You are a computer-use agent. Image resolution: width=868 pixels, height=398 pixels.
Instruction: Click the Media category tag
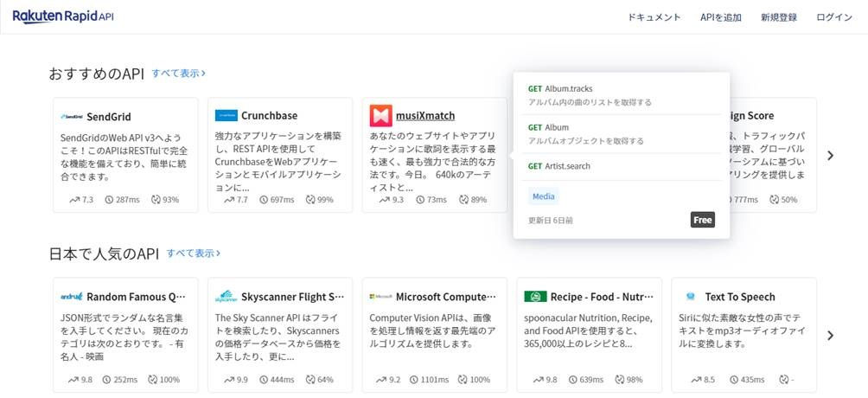tap(543, 196)
